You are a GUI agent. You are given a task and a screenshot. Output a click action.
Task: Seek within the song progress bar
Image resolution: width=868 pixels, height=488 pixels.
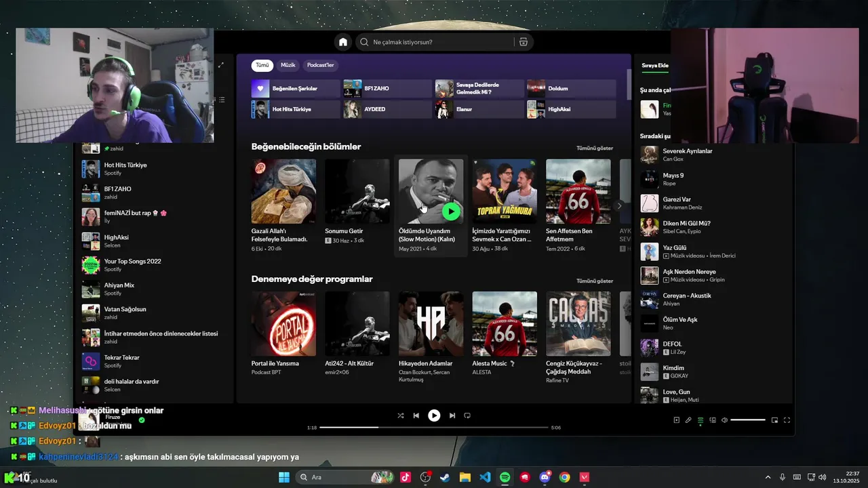pos(434,428)
